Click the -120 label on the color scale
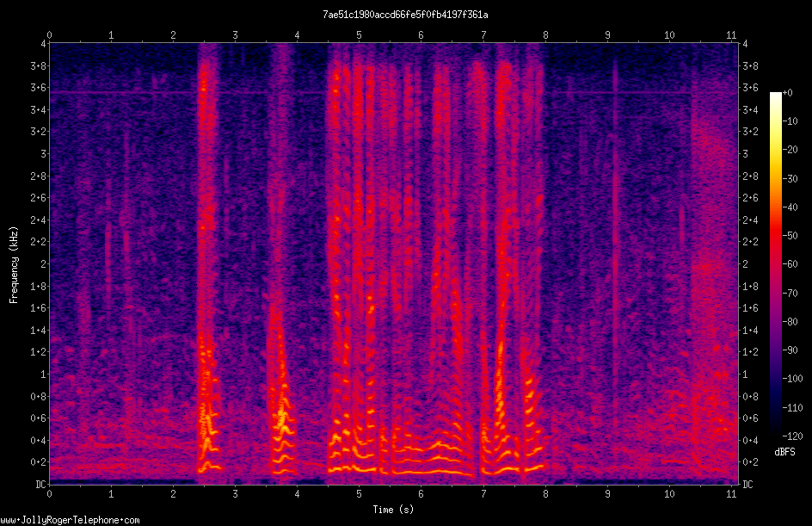This screenshot has width=812, height=526. tap(793, 436)
